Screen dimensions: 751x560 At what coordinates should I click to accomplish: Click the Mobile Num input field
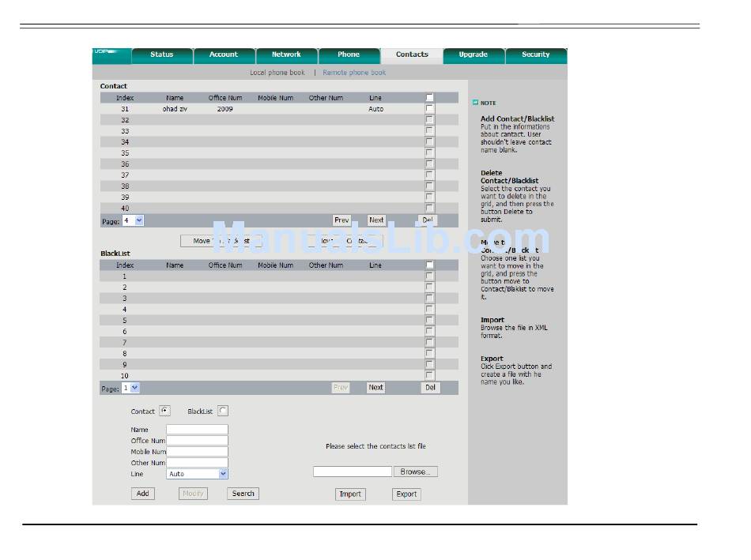[197, 451]
